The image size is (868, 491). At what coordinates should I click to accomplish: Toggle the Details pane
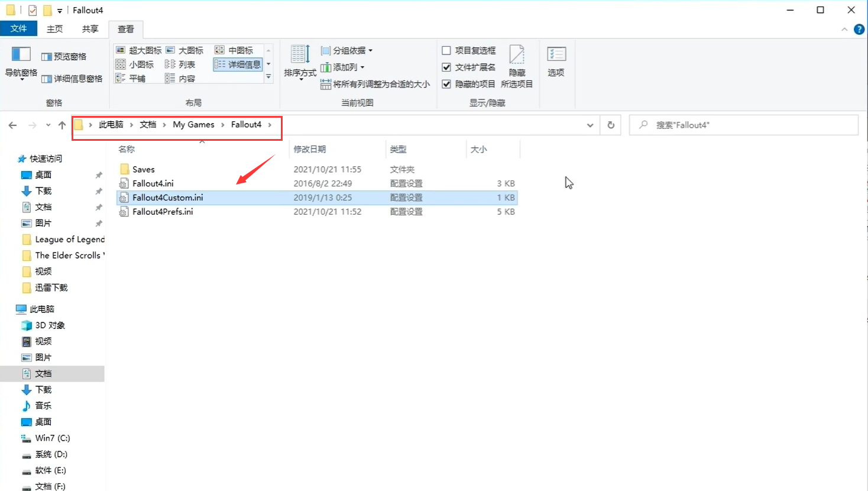72,79
